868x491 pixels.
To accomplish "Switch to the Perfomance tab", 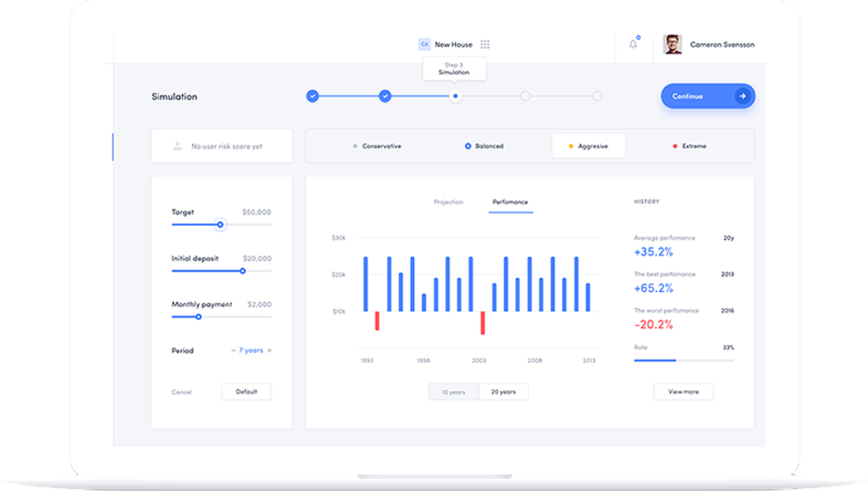I will tap(510, 202).
